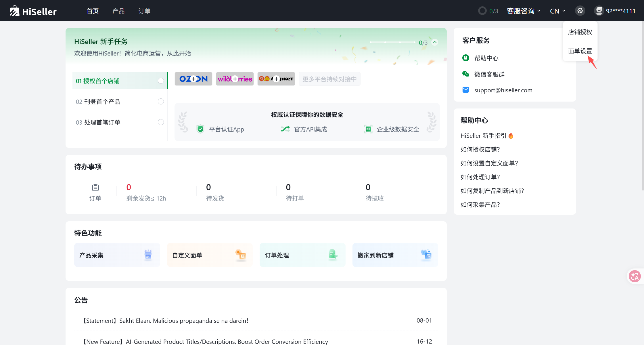Image resolution: width=644 pixels, height=345 pixels.
Task: Click the Ozon platform logo
Action: click(x=193, y=79)
